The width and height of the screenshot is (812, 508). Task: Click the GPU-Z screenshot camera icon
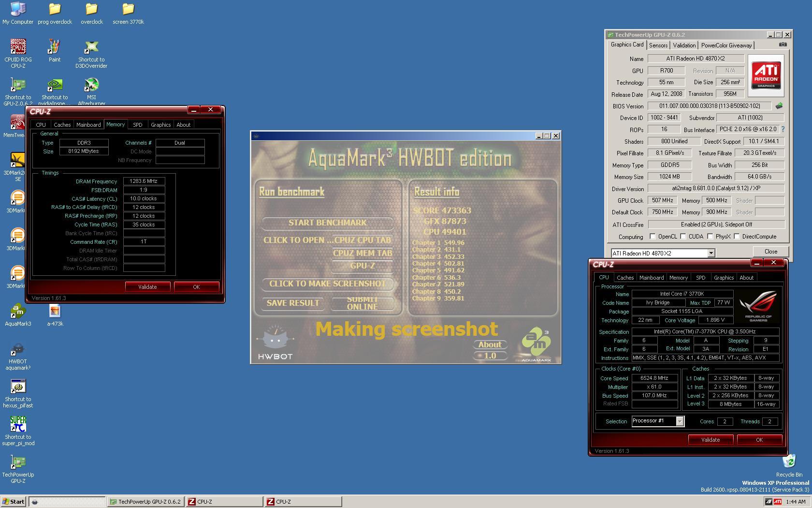783,45
